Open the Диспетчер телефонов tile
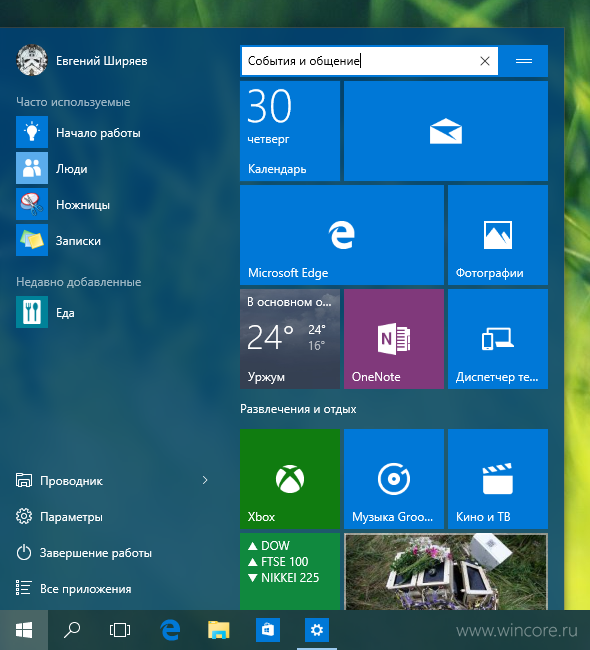This screenshot has width=590, height=650. (498, 339)
